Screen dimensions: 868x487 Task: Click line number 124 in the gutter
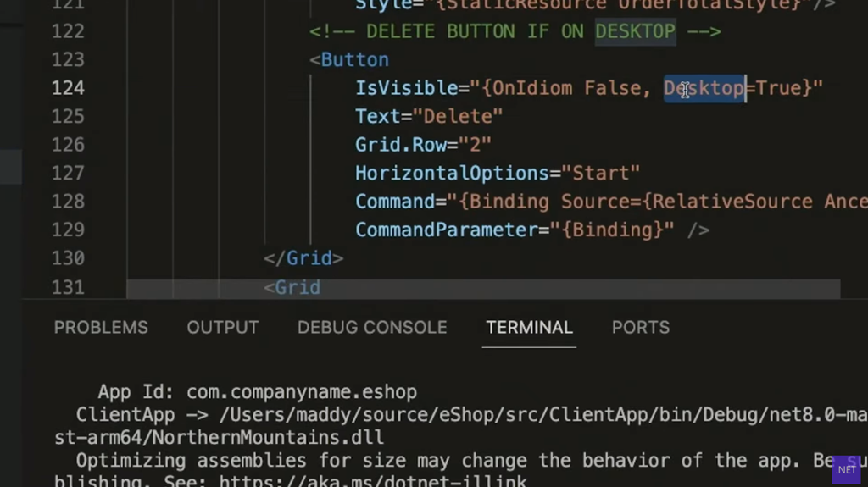[x=68, y=87]
